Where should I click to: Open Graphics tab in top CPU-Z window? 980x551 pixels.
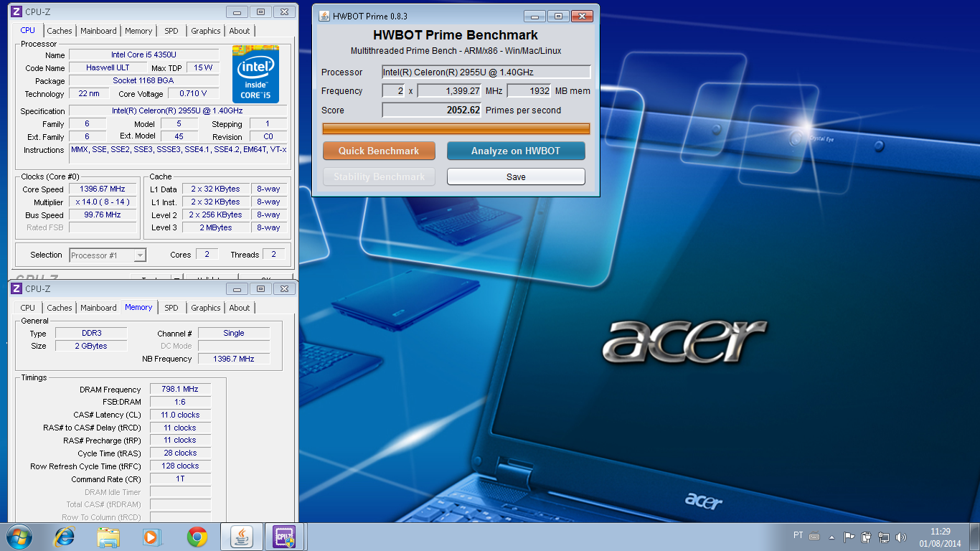(206, 31)
